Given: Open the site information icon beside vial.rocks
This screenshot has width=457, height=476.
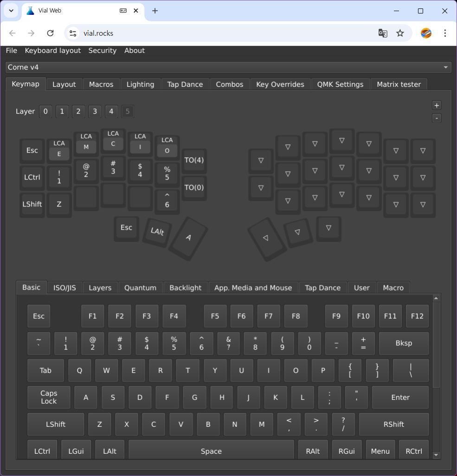Looking at the screenshot, I should pyautogui.click(x=73, y=33).
